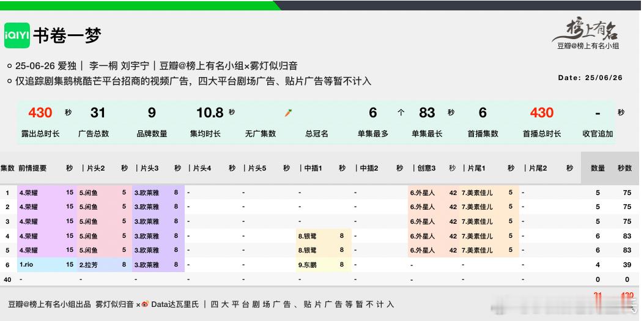Click the green iQIYI logo

coord(17,35)
